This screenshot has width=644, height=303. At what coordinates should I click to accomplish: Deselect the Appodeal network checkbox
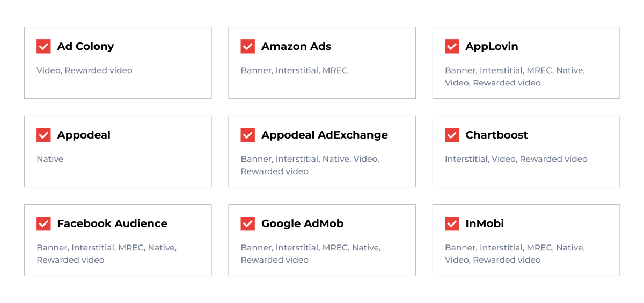(x=43, y=135)
